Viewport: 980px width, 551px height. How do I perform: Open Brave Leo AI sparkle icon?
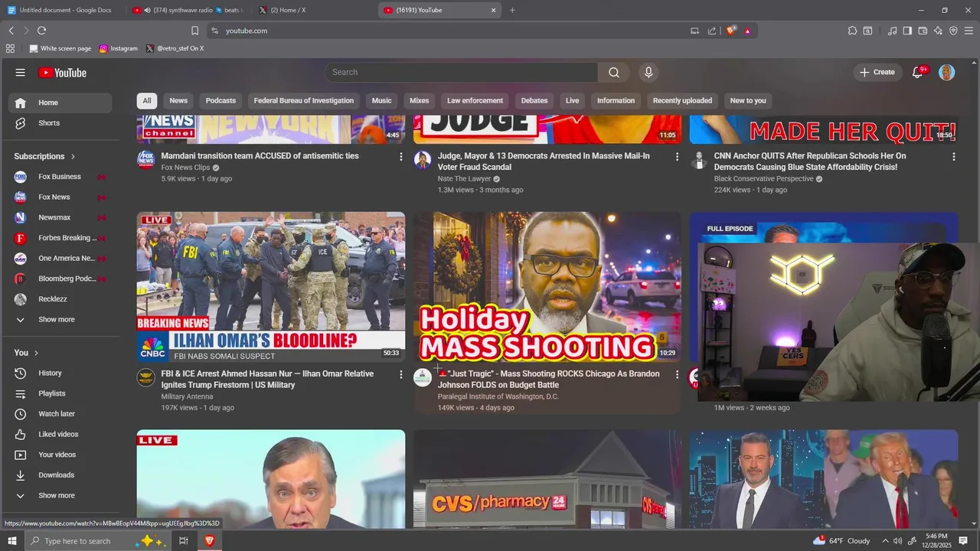[x=938, y=31]
